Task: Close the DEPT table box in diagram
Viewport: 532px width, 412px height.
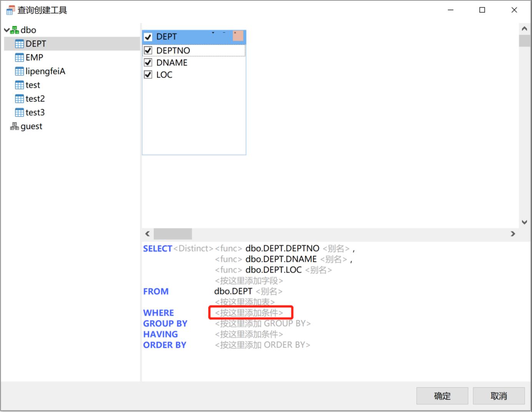Action: pos(238,36)
